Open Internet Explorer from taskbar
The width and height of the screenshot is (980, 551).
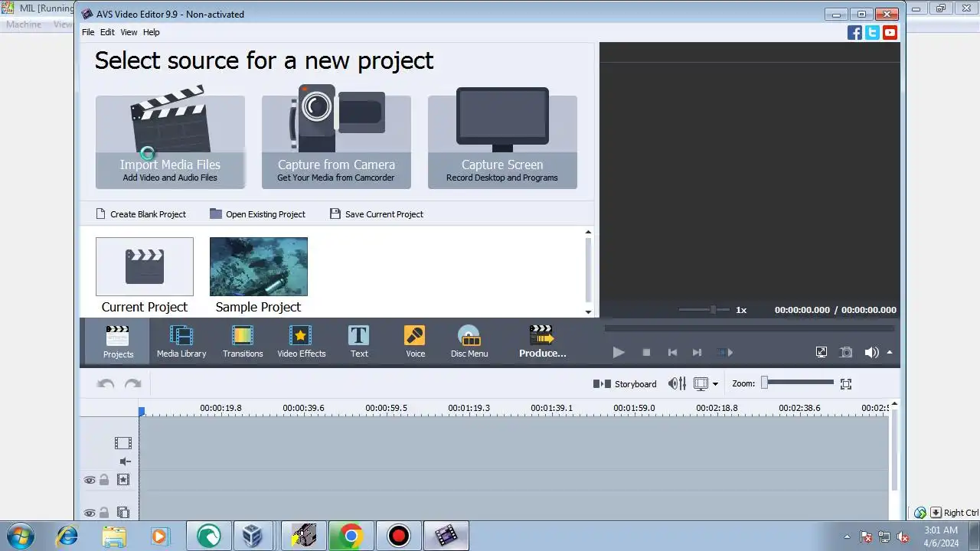[x=67, y=536]
